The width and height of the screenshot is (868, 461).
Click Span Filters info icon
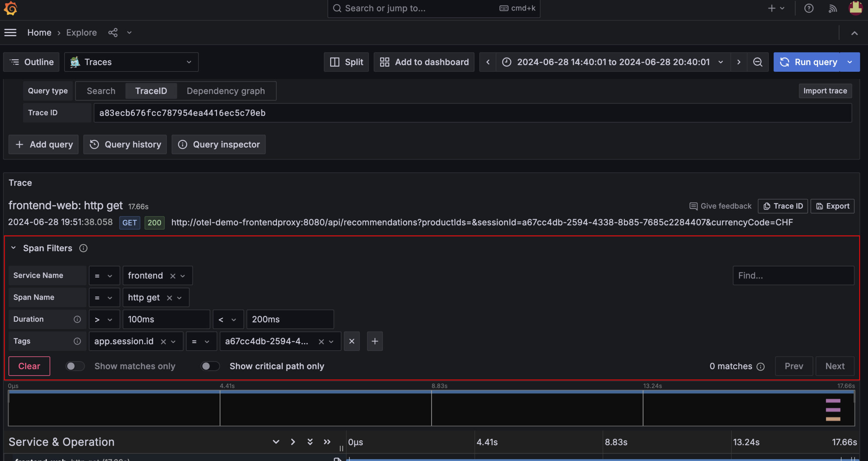(x=83, y=248)
